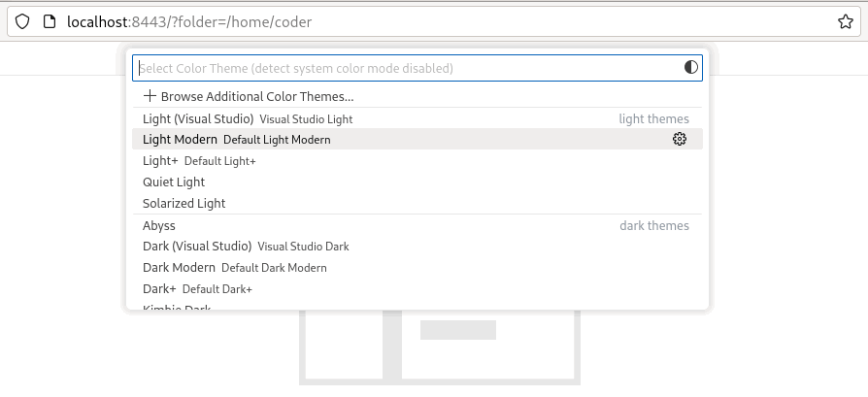Viewport: 868px width, 397px height.
Task: Select the Dark+ theme
Action: pyautogui.click(x=160, y=289)
